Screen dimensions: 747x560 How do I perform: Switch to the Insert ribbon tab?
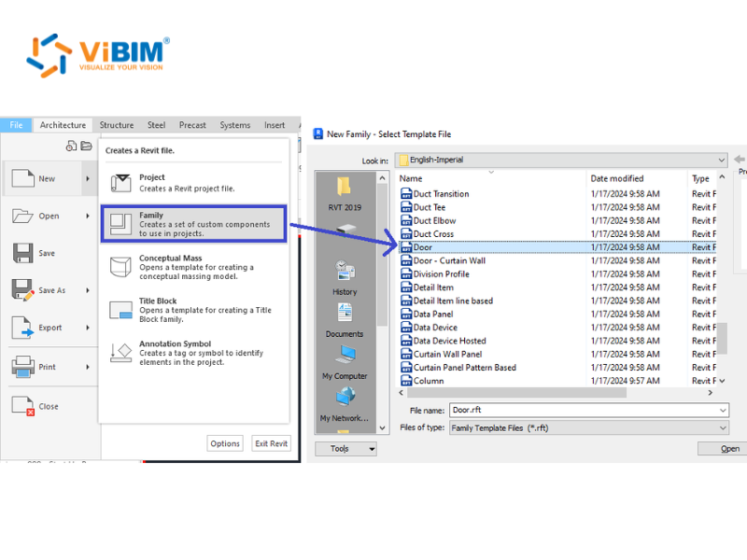click(x=275, y=125)
